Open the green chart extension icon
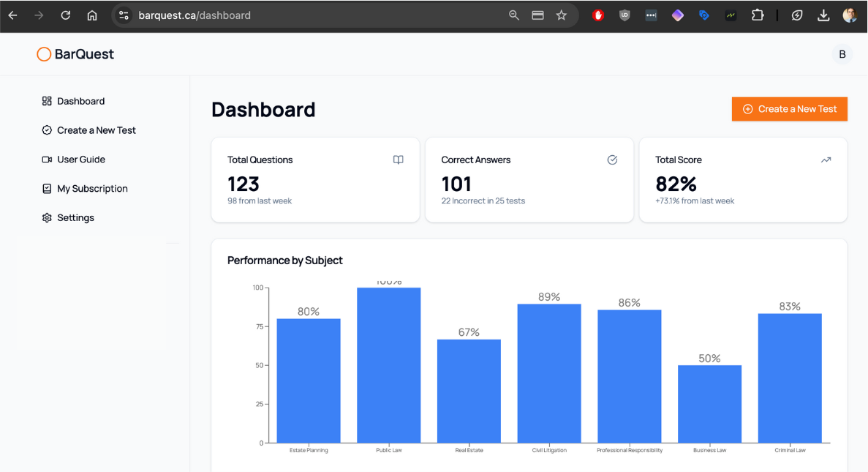Image resolution: width=868 pixels, height=472 pixels. [x=731, y=15]
